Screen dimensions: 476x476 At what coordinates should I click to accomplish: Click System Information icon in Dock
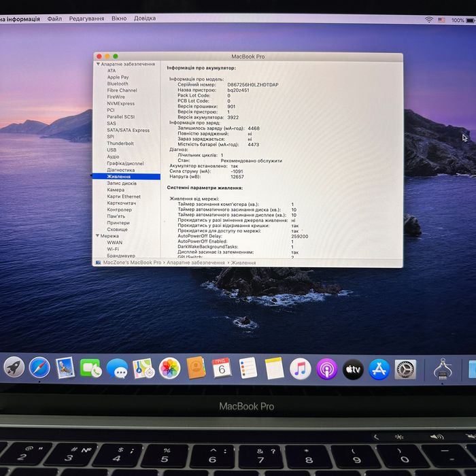tap(443, 369)
